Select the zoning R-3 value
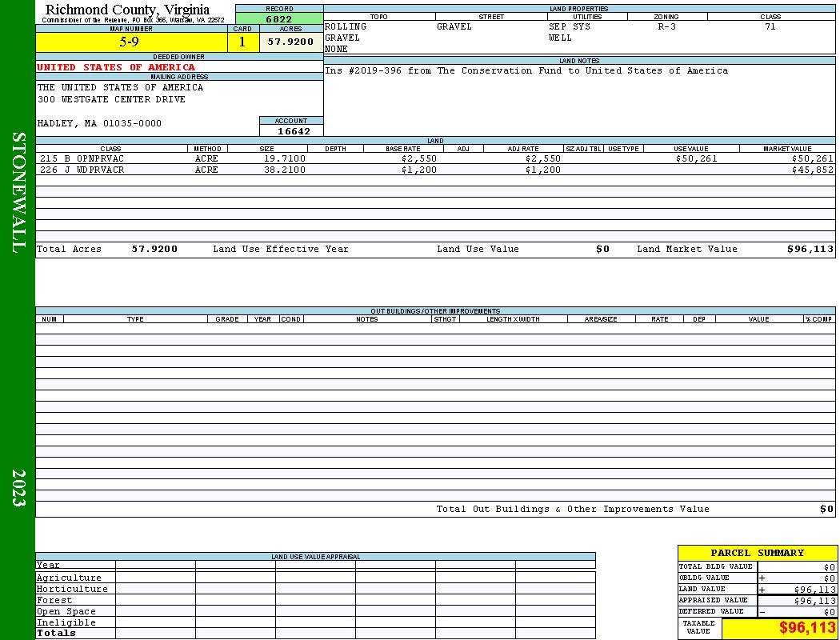The image size is (840, 640). pos(666,26)
